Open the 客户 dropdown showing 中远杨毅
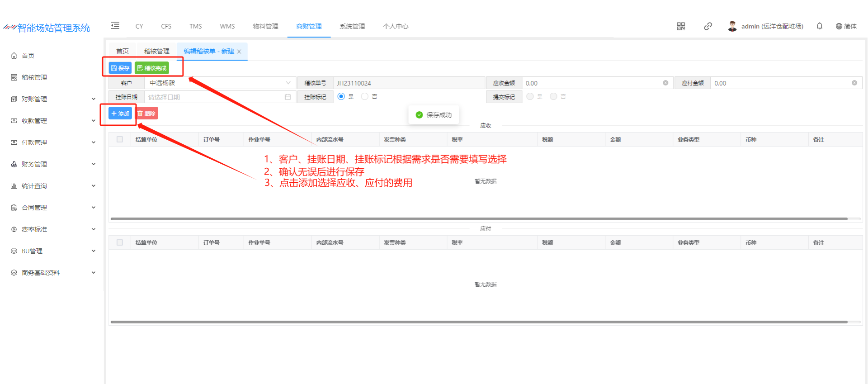This screenshot has width=868, height=384. point(220,83)
